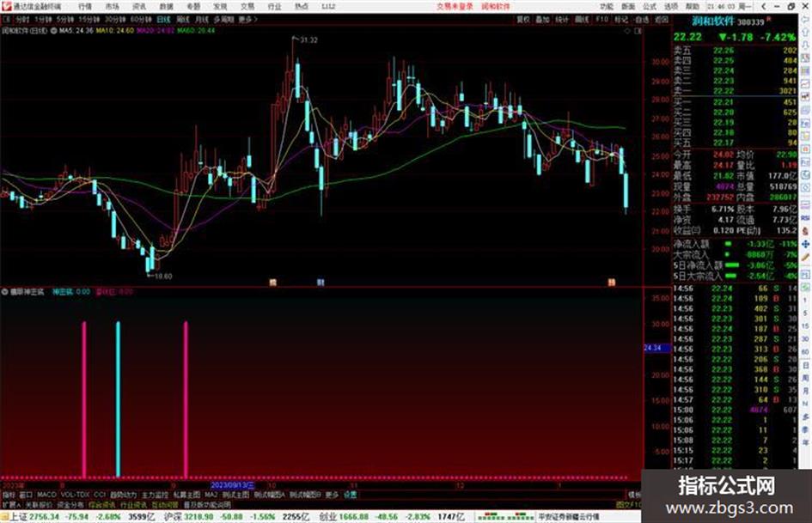Switch to the 月线 period tab
812x523 pixels.
tap(201, 19)
